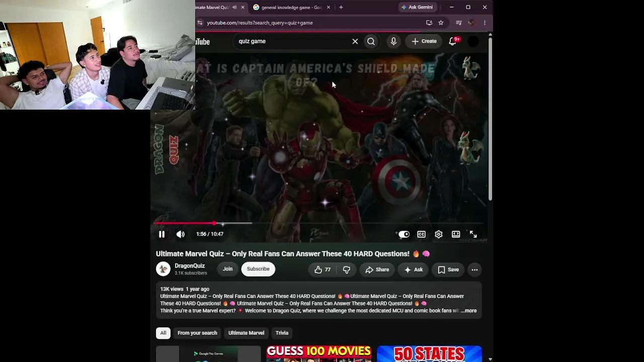Screen dimensions: 644x362
Task: Open the DragonQuiz channel name link
Action: point(190,266)
